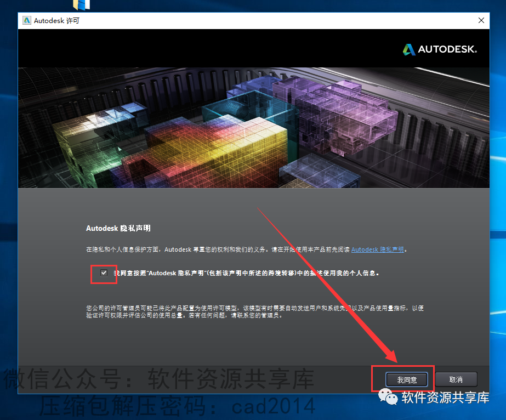506x420 pixels.
Task: Click the 取消 button to cancel
Action: coord(457,379)
